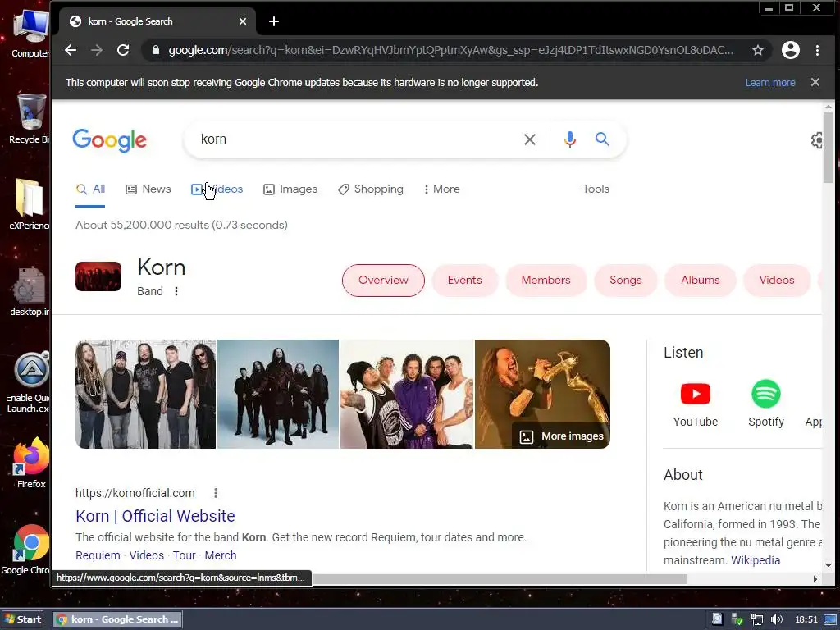Bookmark this page with the star icon

pyautogui.click(x=757, y=50)
